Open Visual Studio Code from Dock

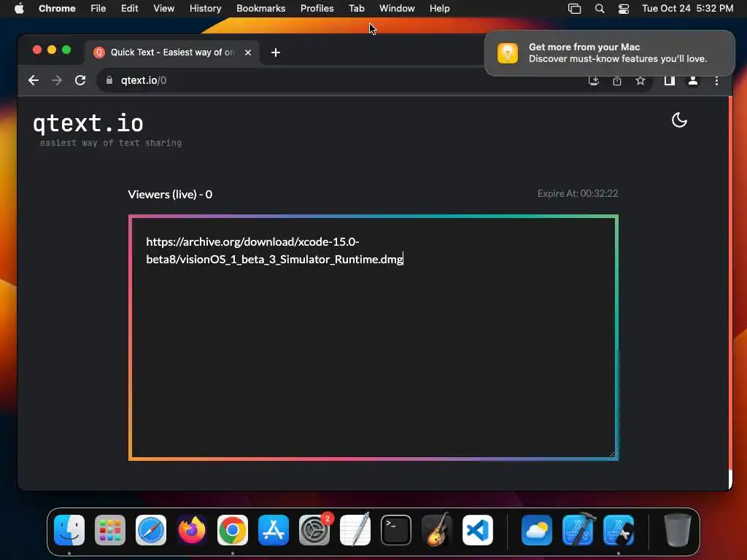(478, 529)
